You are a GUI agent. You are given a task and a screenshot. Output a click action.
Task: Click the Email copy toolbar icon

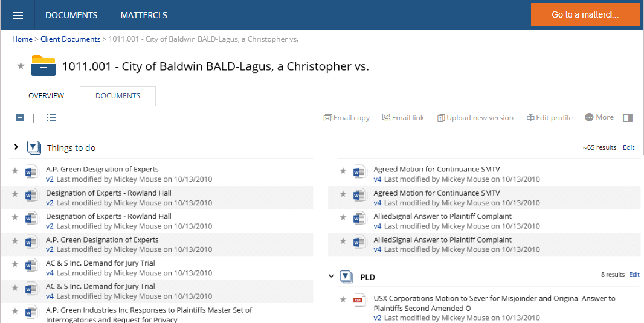327,118
